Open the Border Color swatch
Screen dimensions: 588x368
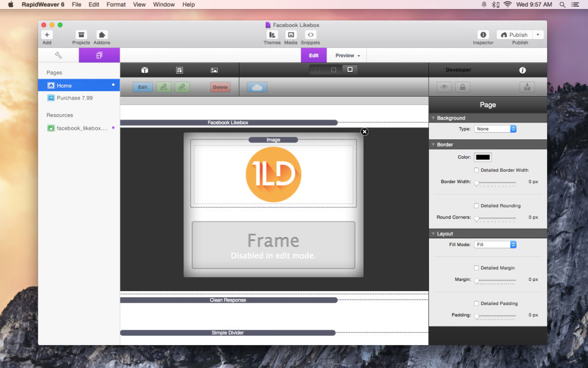[482, 157]
